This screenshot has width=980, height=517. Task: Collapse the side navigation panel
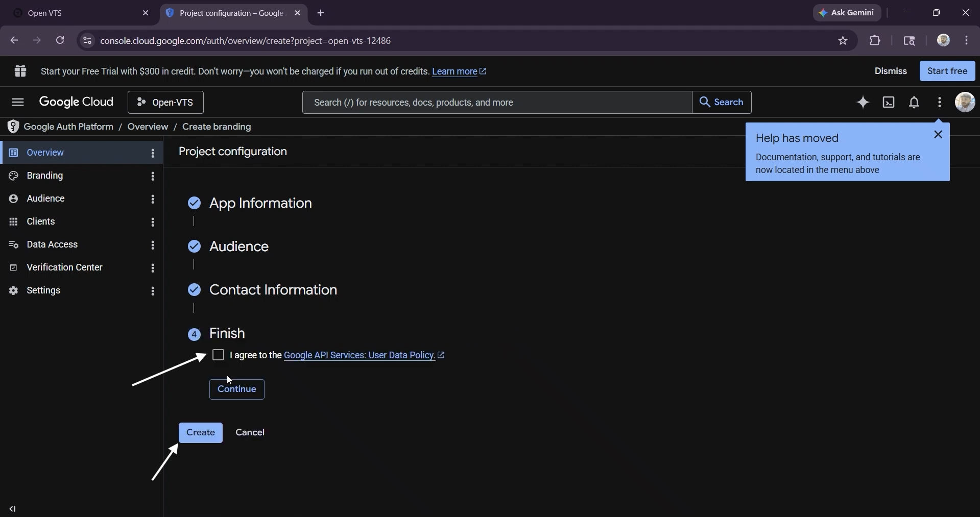point(13,509)
